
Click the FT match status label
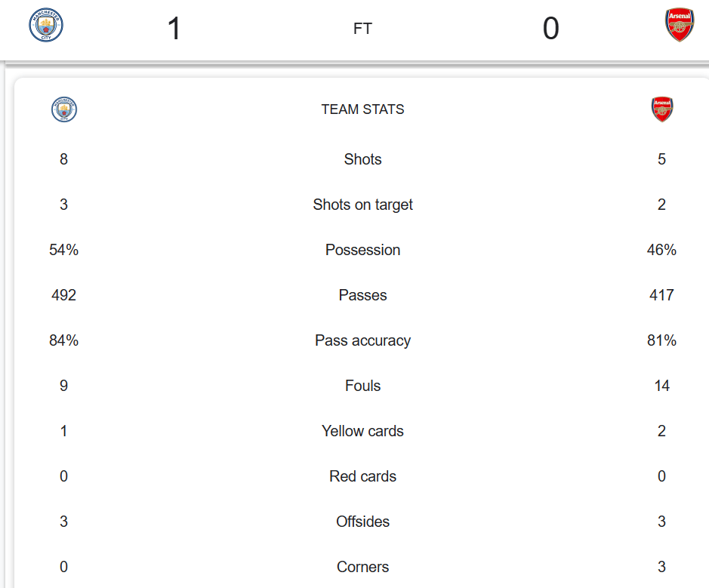click(x=362, y=29)
